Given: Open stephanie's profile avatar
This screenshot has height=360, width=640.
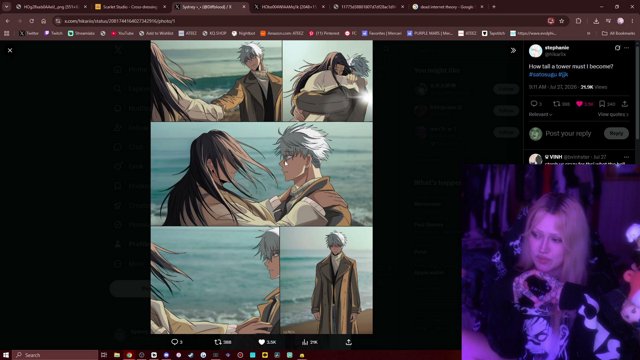Looking at the screenshot, I should coord(535,51).
